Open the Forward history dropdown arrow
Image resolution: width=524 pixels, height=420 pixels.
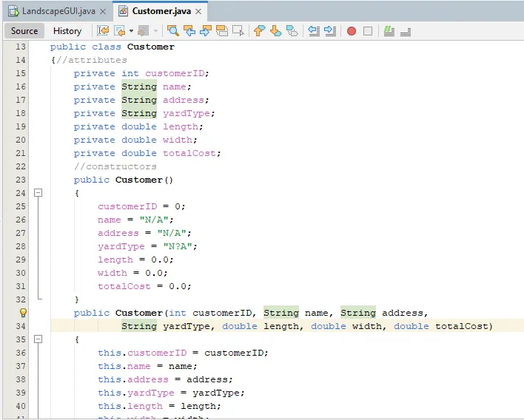(155, 31)
